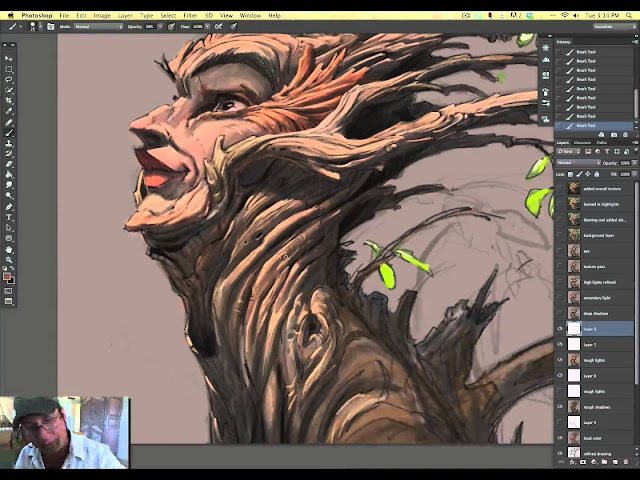This screenshot has width=640, height=480.
Task: Open the Select menu
Action: click(168, 16)
